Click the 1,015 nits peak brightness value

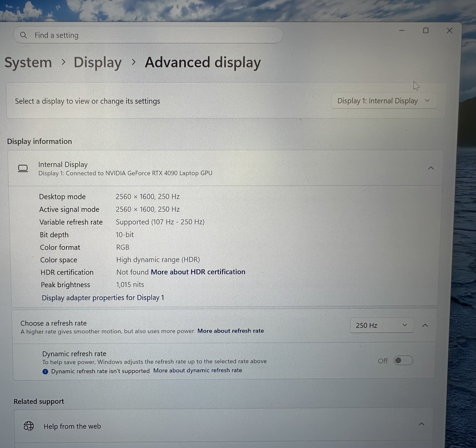130,285
